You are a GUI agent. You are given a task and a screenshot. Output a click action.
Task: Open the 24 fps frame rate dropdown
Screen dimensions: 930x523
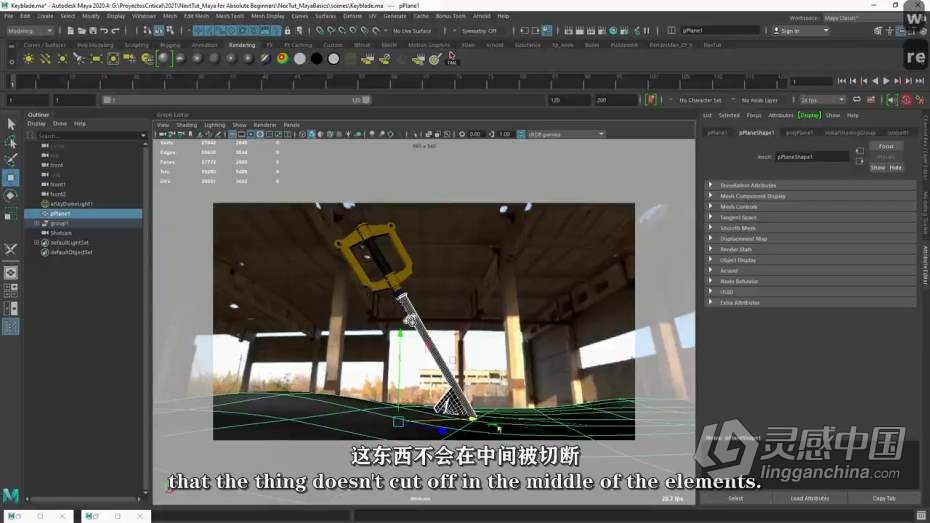[821, 100]
